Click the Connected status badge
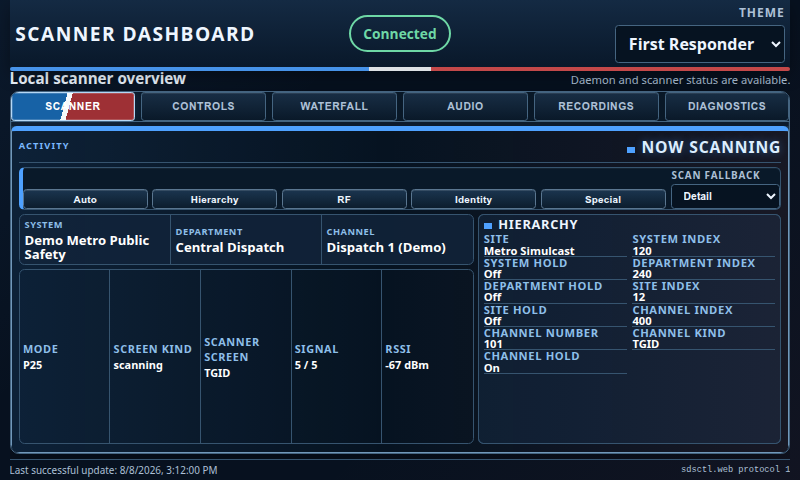The width and height of the screenshot is (800, 480). tap(400, 34)
